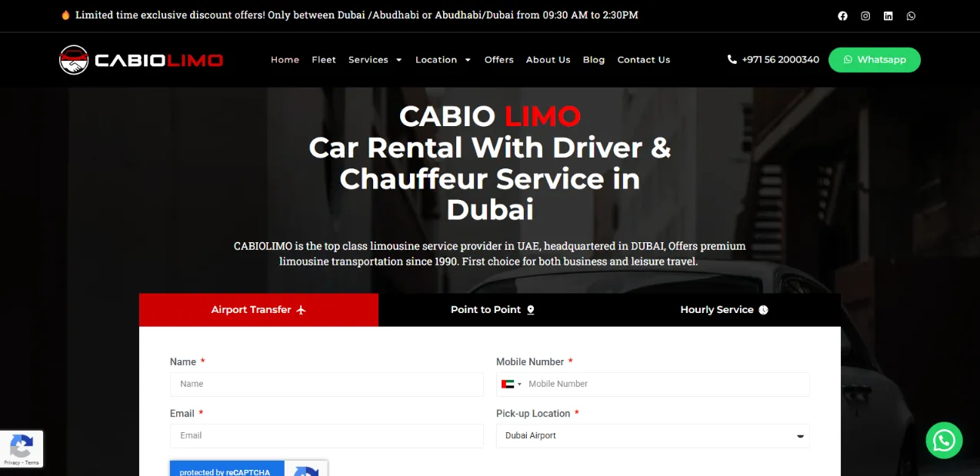Open the Facebook icon in top bar

click(842, 15)
